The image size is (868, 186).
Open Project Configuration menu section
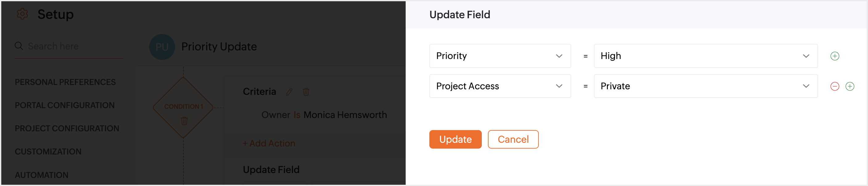coord(67,129)
